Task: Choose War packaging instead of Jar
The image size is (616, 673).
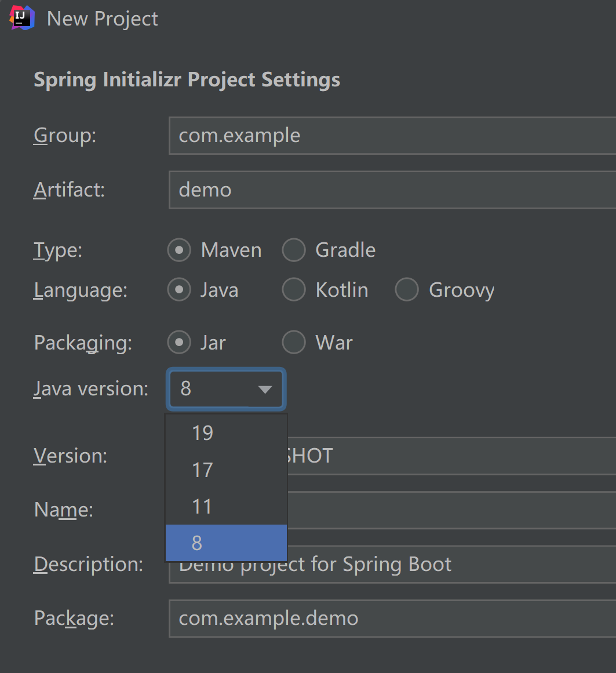Action: [294, 343]
